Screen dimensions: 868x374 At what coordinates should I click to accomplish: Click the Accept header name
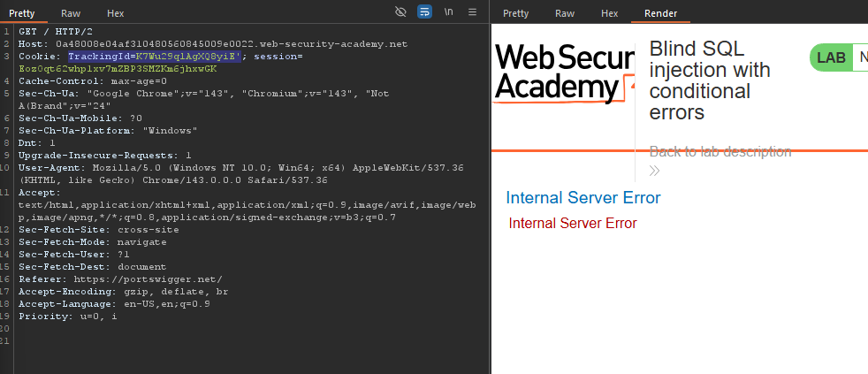click(x=40, y=192)
